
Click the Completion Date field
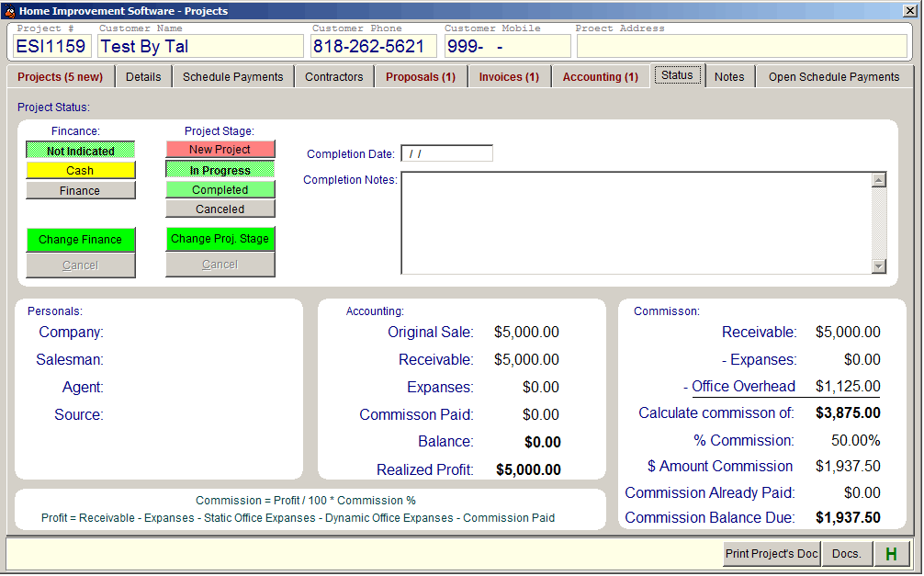click(446, 153)
